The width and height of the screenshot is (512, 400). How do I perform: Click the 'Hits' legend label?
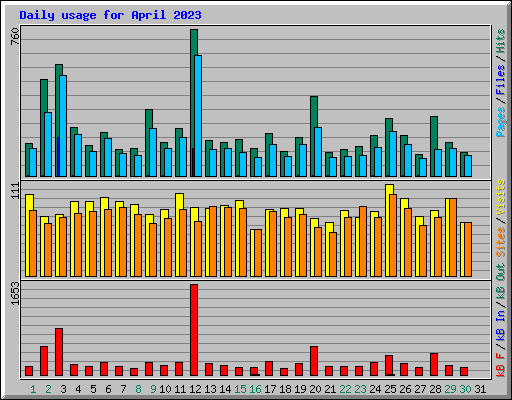point(501,41)
